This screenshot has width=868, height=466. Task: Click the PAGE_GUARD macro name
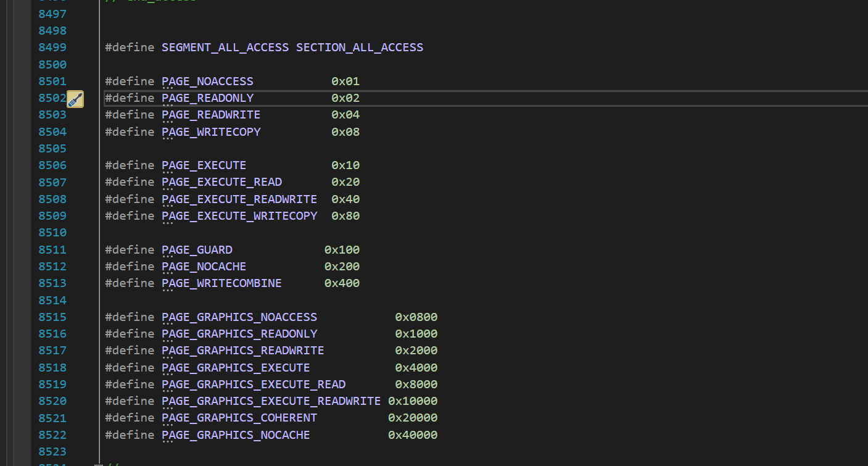coord(197,250)
